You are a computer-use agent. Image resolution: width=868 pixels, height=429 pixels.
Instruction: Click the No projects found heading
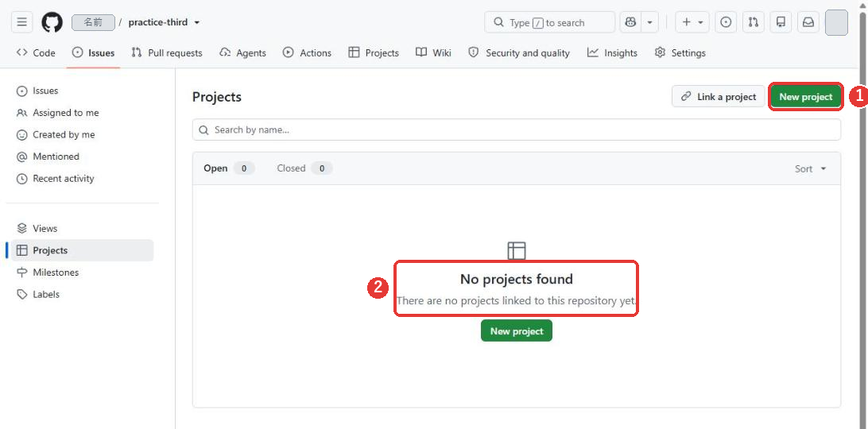click(x=517, y=279)
